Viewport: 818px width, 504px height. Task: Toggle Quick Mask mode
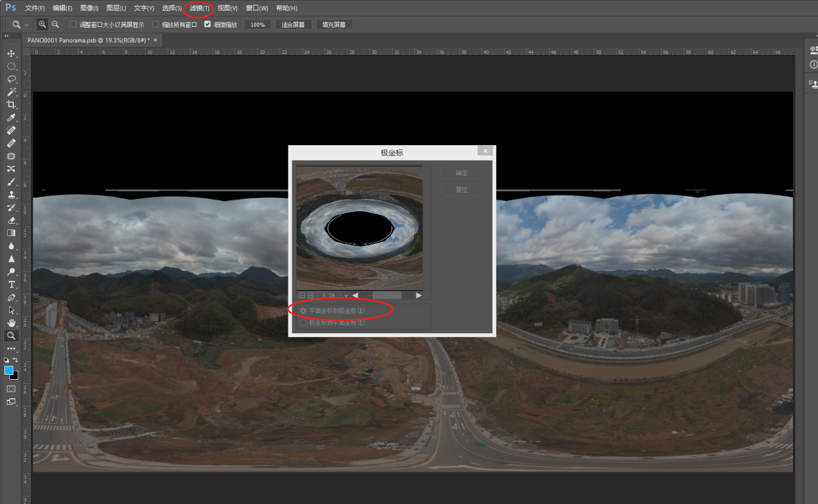11,389
